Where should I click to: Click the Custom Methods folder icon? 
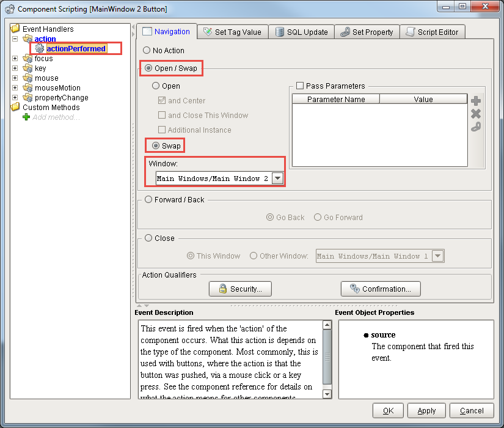click(x=16, y=107)
